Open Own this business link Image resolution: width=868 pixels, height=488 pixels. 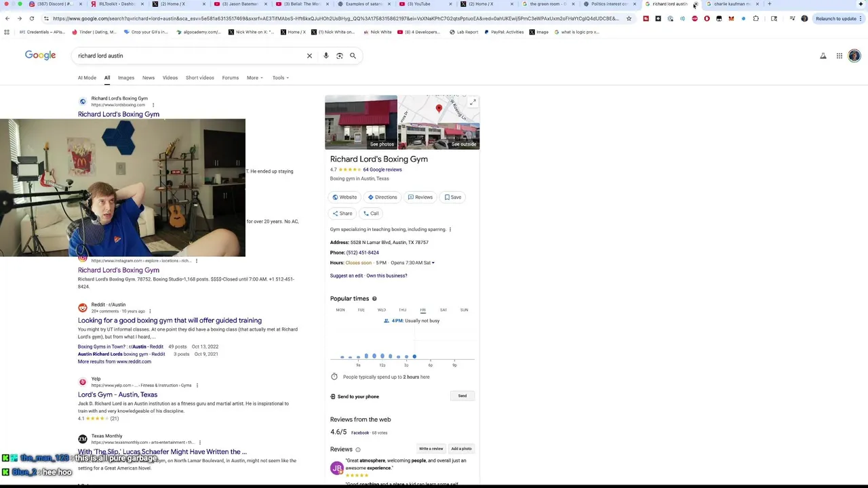387,276
